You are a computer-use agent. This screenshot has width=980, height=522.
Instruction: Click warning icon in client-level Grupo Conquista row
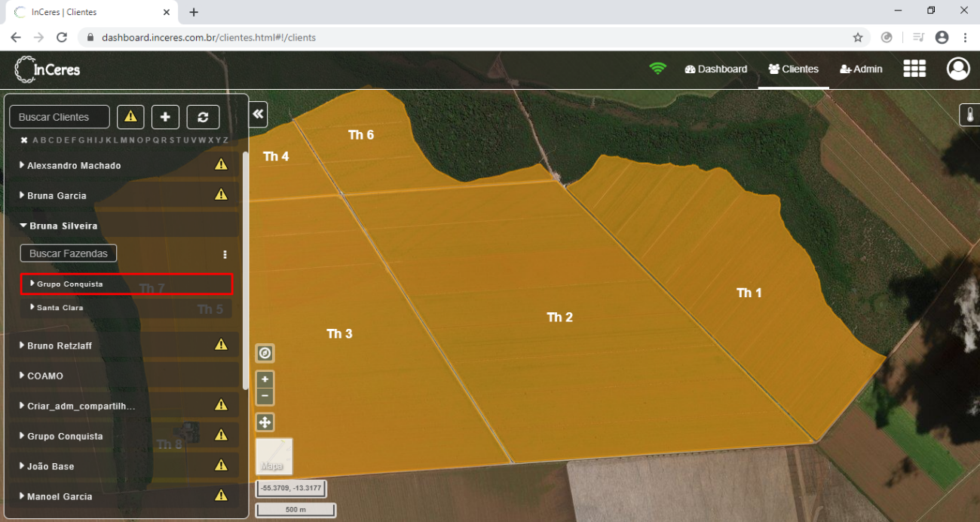221,435
